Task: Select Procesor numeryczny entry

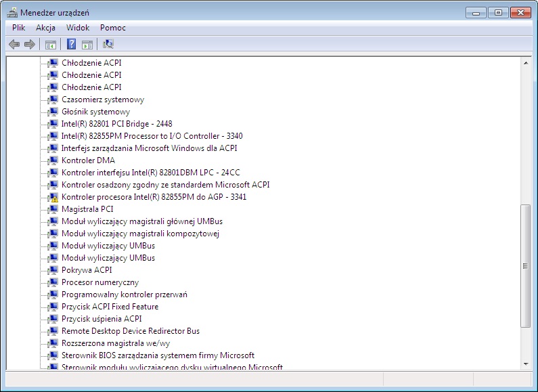Action: tap(100, 282)
